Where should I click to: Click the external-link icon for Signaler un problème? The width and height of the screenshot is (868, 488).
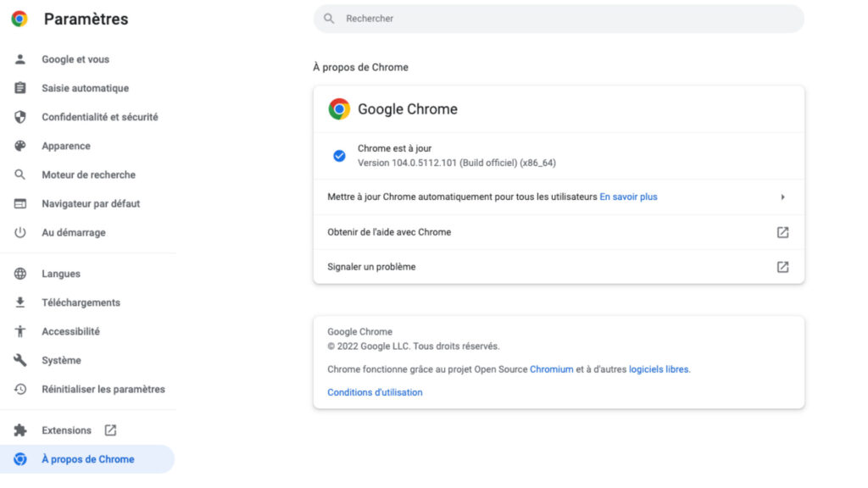(x=782, y=267)
